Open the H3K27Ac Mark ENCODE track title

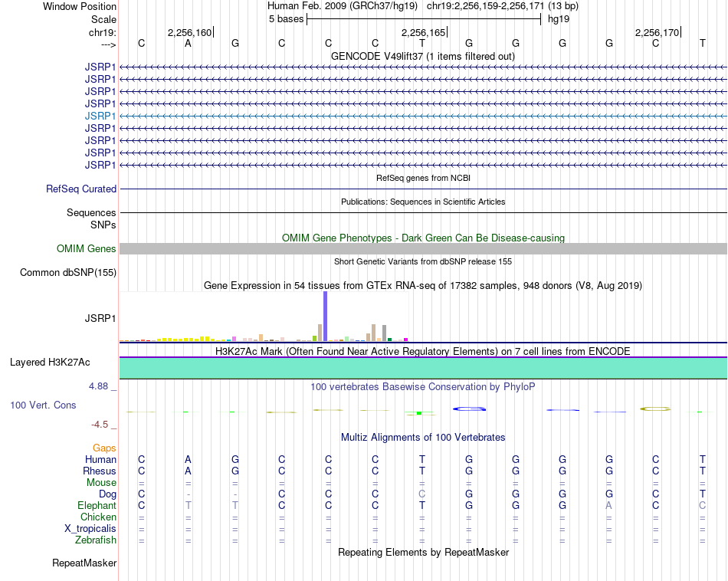[x=423, y=351]
